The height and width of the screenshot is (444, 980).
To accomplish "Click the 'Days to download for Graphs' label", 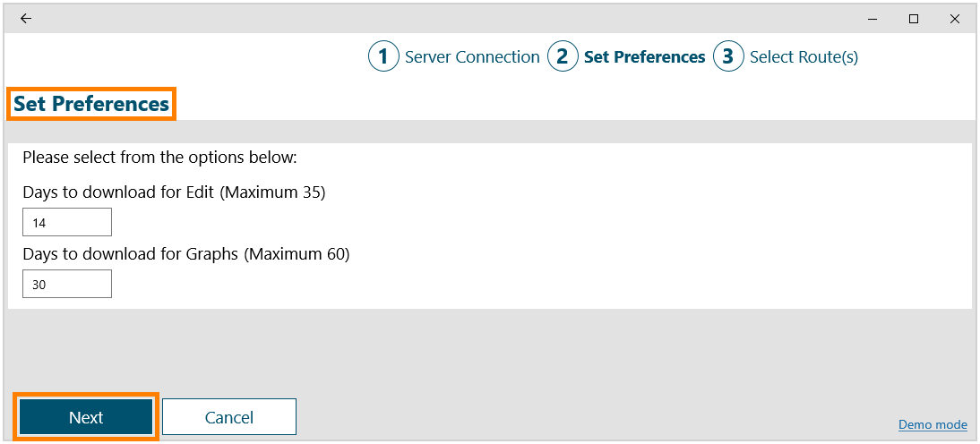I will click(x=185, y=254).
